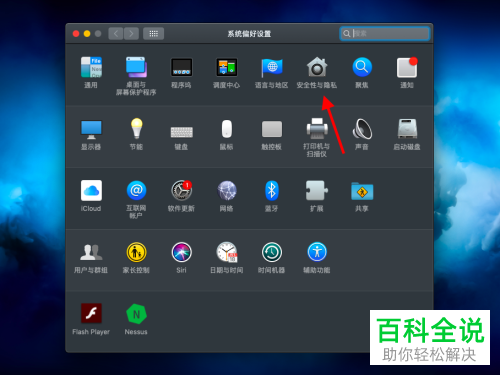The image size is (500, 375).
Task: Open 互联网帐户 @ icon
Action: pos(136,190)
